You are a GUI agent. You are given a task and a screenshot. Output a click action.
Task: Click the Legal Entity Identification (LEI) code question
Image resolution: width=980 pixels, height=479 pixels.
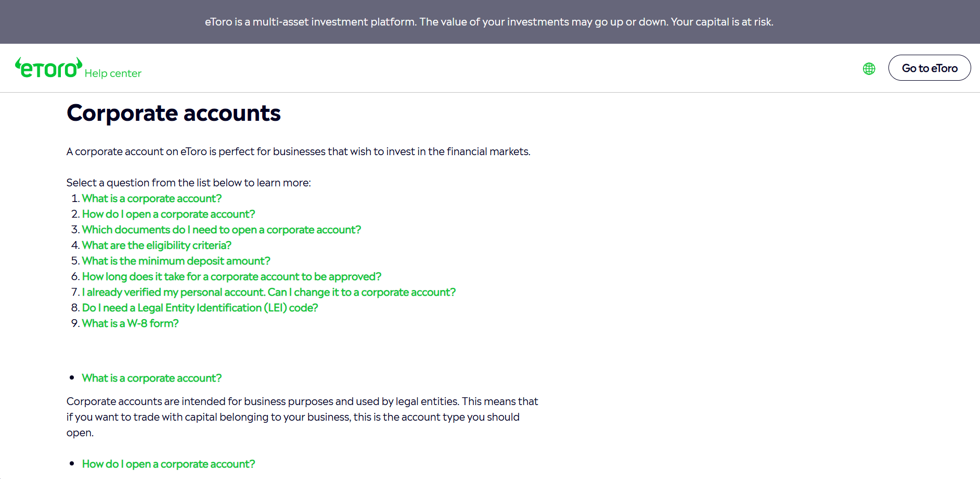click(200, 308)
